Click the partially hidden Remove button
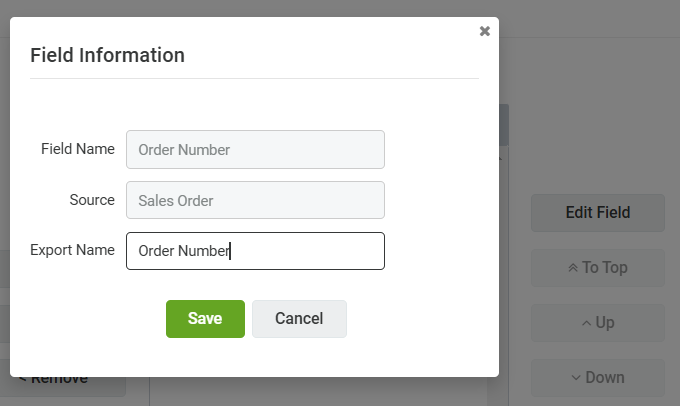The height and width of the screenshot is (406, 680). click(65, 385)
